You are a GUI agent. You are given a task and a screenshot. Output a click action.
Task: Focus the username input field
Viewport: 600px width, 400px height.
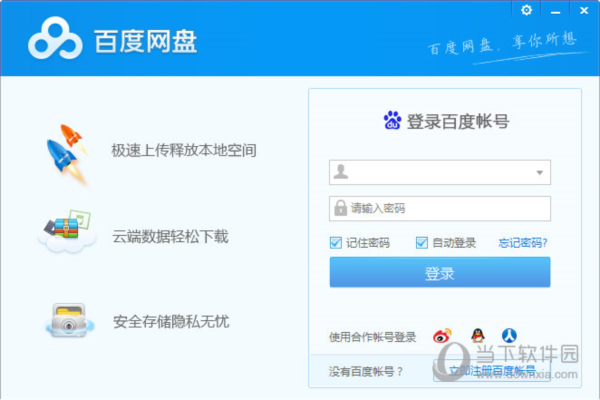436,172
